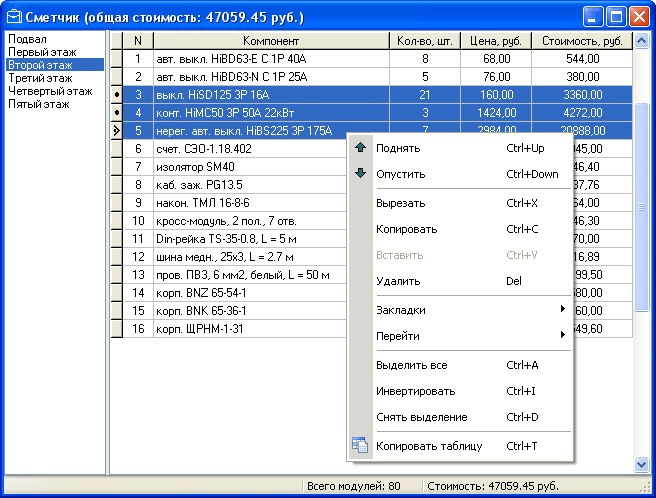The width and height of the screenshot is (656, 498).
Task: Click cell 'шина медн., 25x3, L = 2.7 м'
Action: point(250,257)
